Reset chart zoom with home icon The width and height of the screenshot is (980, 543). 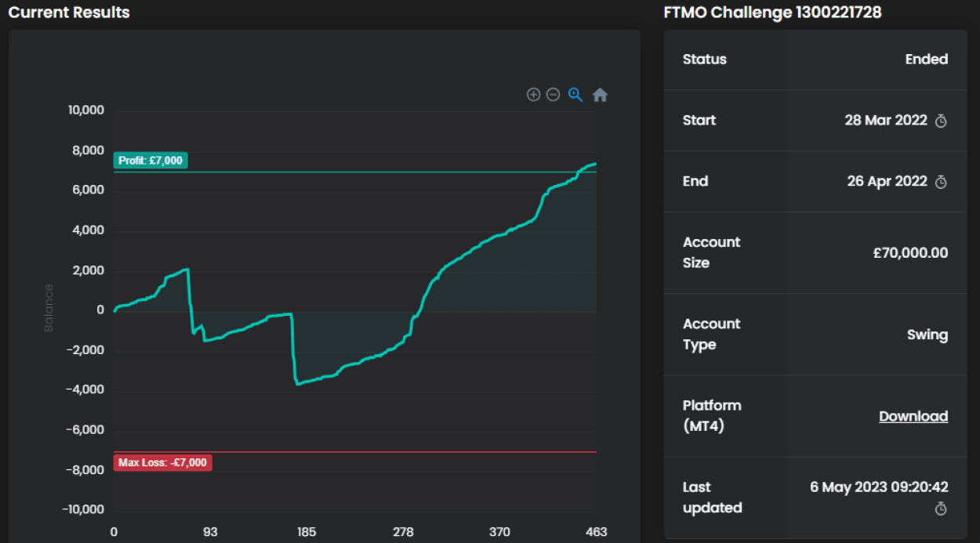(600, 95)
